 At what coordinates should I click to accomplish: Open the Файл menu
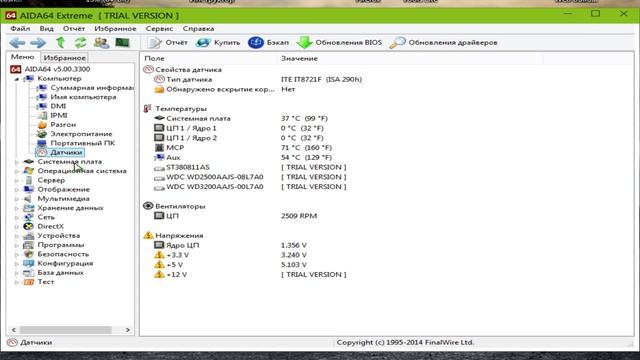(20, 29)
